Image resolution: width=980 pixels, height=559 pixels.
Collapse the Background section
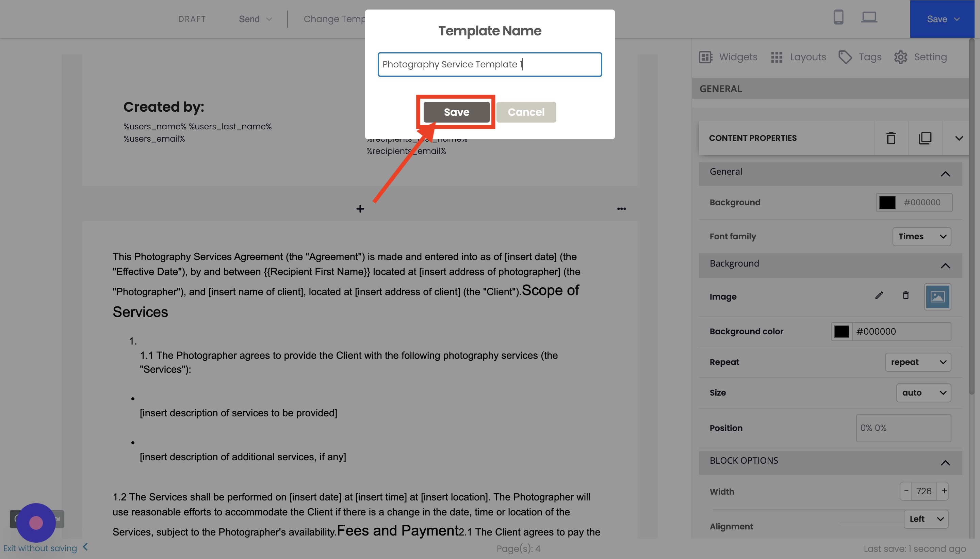coord(946,265)
